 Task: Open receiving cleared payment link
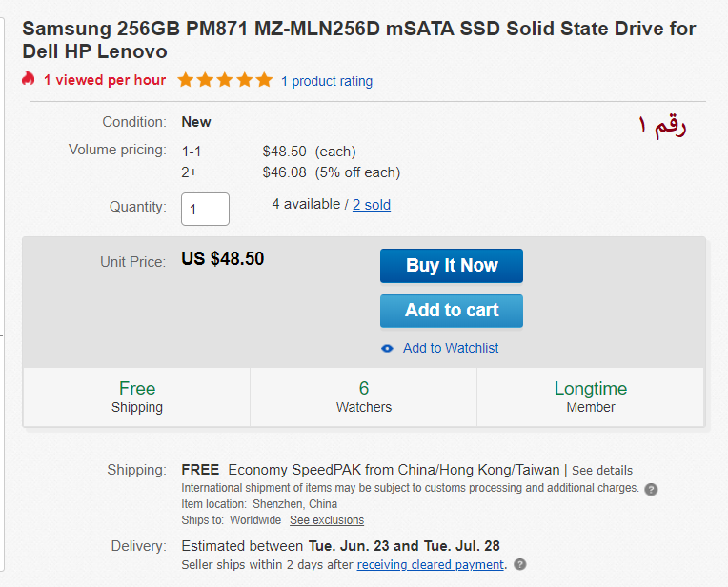tap(430, 564)
